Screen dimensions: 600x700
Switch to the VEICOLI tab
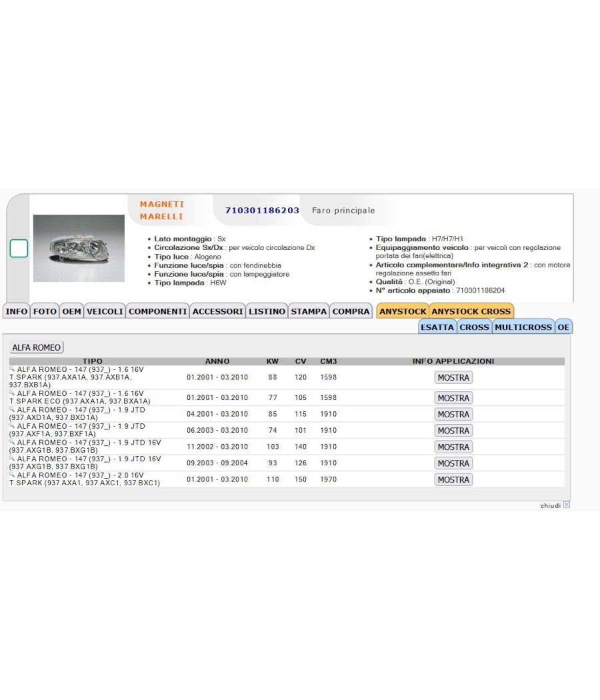(105, 311)
